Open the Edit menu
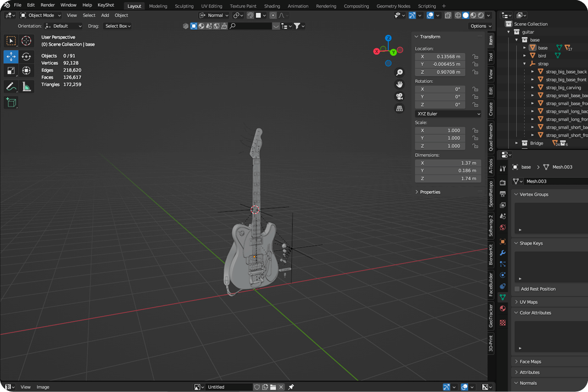Viewport: 588px width, 392px height. point(31,5)
